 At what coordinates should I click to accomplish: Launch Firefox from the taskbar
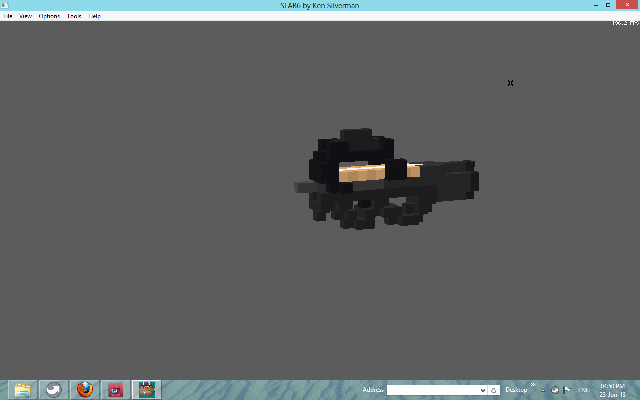pos(84,390)
